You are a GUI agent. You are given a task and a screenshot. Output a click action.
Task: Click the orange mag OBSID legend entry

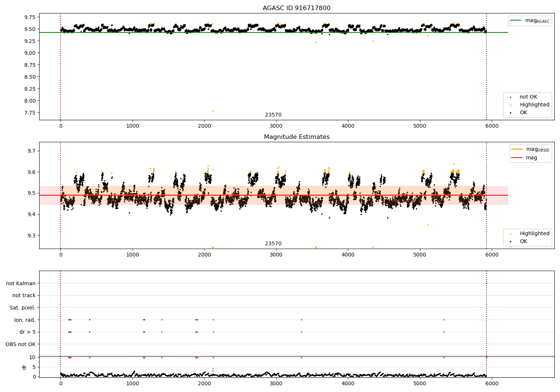point(531,149)
